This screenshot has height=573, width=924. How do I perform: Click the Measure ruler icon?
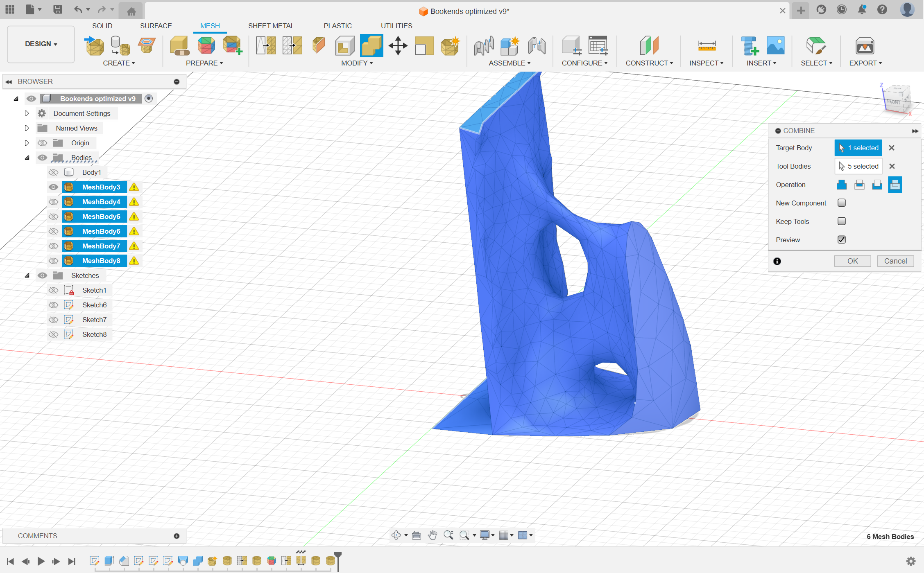707,45
